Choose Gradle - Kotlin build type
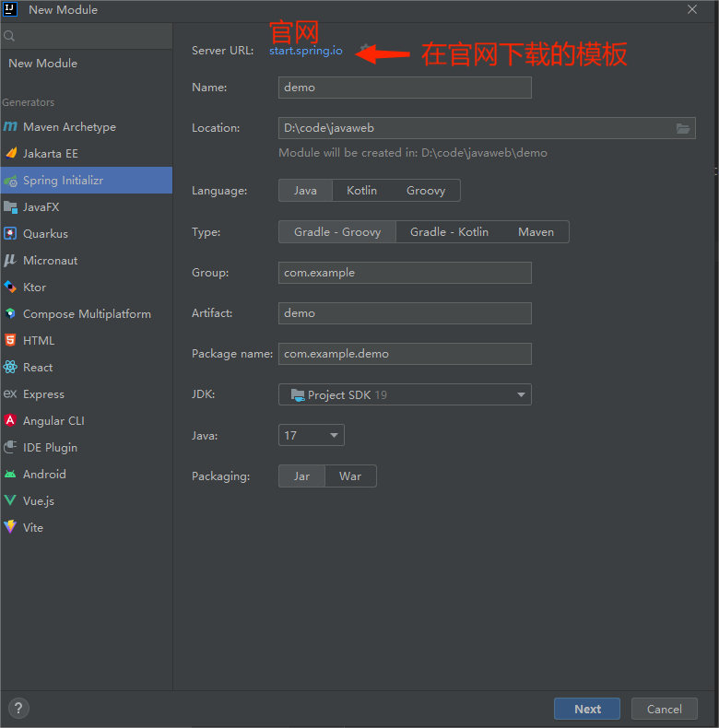This screenshot has height=728, width=719. tap(449, 231)
